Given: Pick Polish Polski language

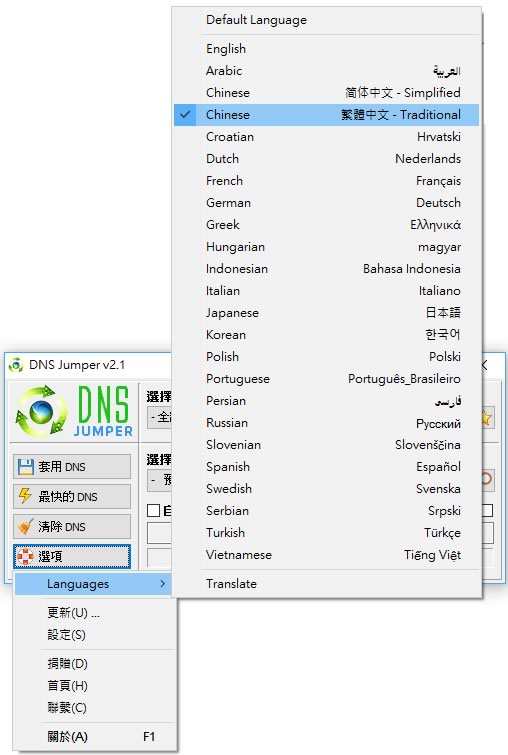Looking at the screenshot, I should (326, 357).
